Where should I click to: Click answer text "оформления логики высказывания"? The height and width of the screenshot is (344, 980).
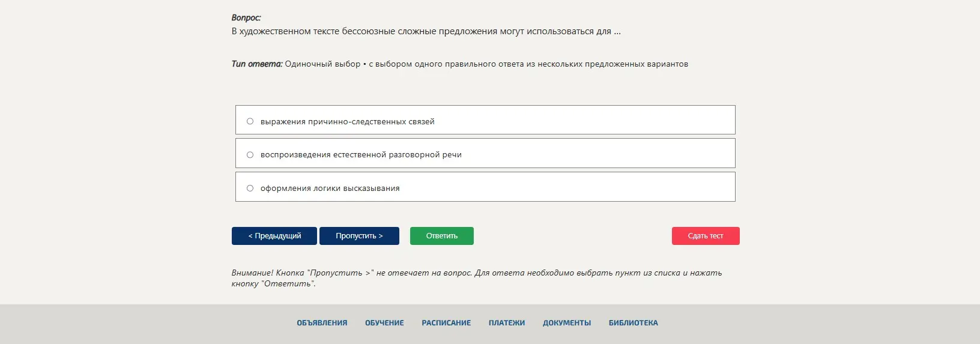tap(330, 189)
